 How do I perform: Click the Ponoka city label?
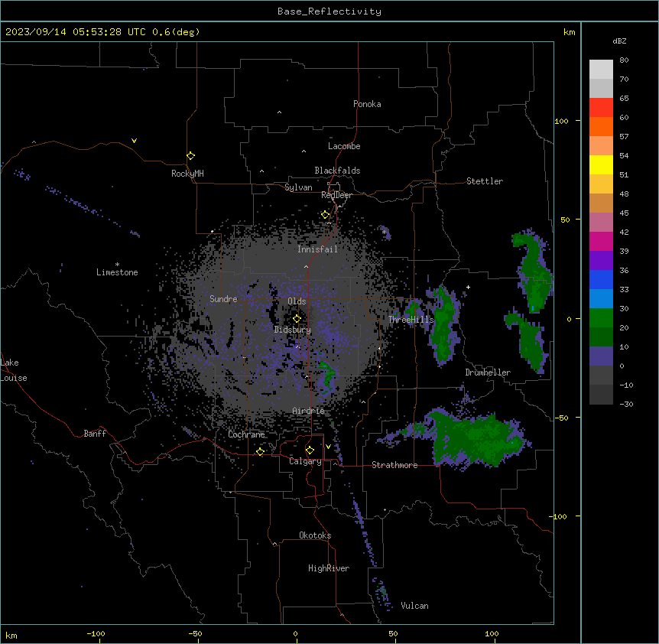(367, 104)
